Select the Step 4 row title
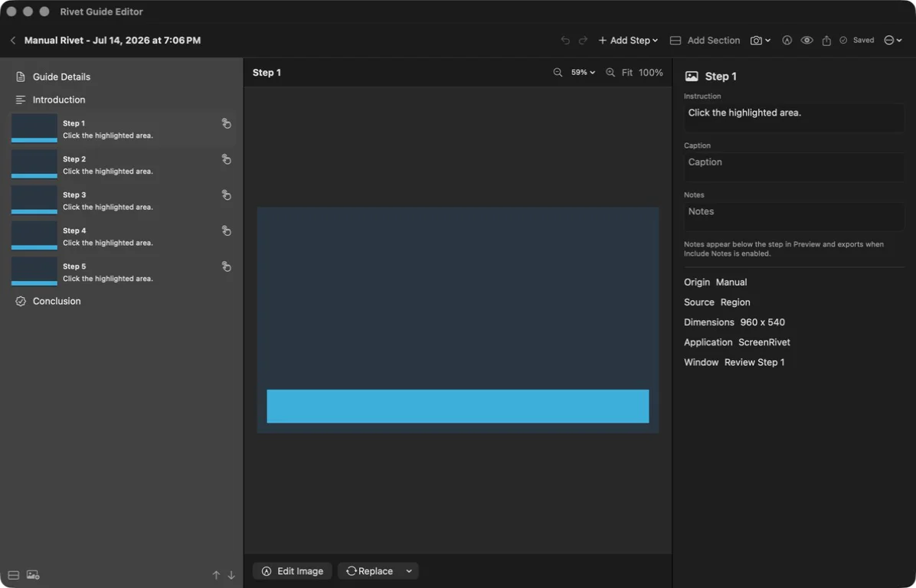The image size is (916, 588). [74, 230]
